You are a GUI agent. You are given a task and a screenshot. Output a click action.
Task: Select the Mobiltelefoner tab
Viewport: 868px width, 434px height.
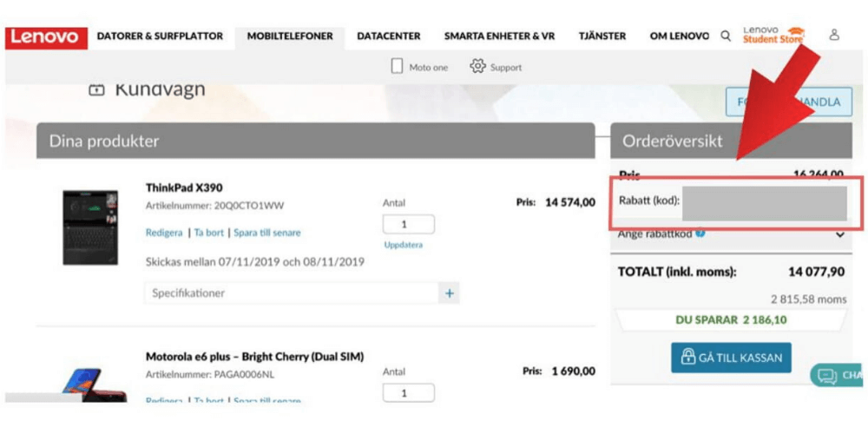click(290, 36)
